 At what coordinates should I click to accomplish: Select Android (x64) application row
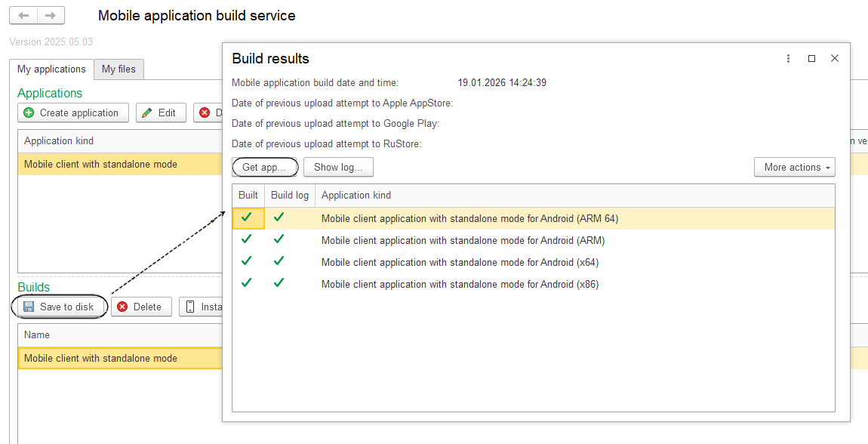(460, 263)
